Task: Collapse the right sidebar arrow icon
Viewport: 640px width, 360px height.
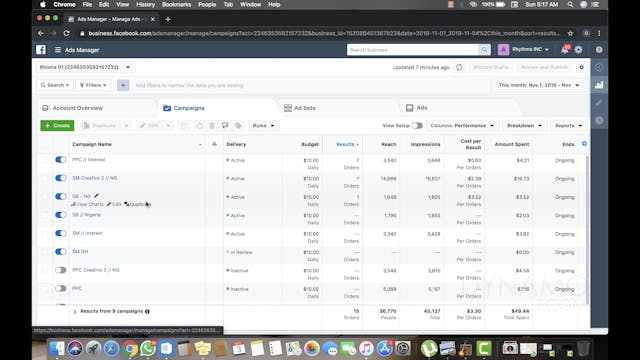Action: pyautogui.click(x=599, y=67)
